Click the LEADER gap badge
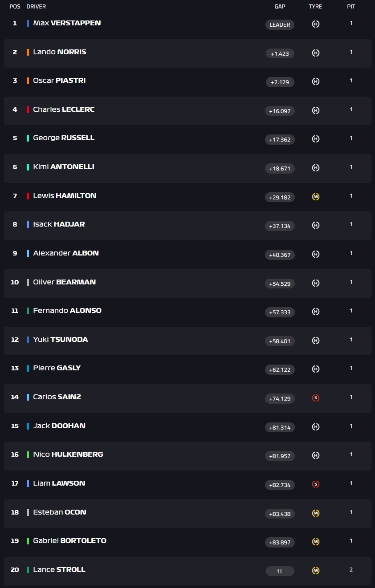The height and width of the screenshot is (588, 375). 280,25
